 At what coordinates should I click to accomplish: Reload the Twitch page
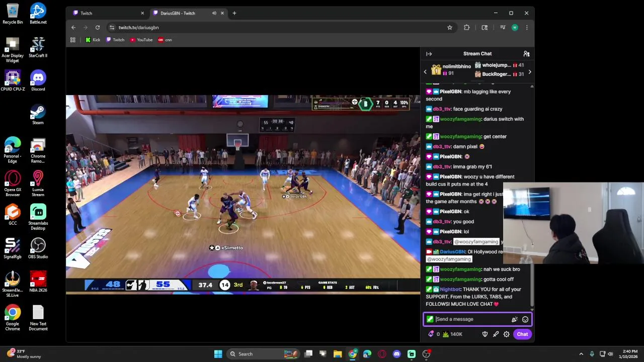pyautogui.click(x=98, y=28)
